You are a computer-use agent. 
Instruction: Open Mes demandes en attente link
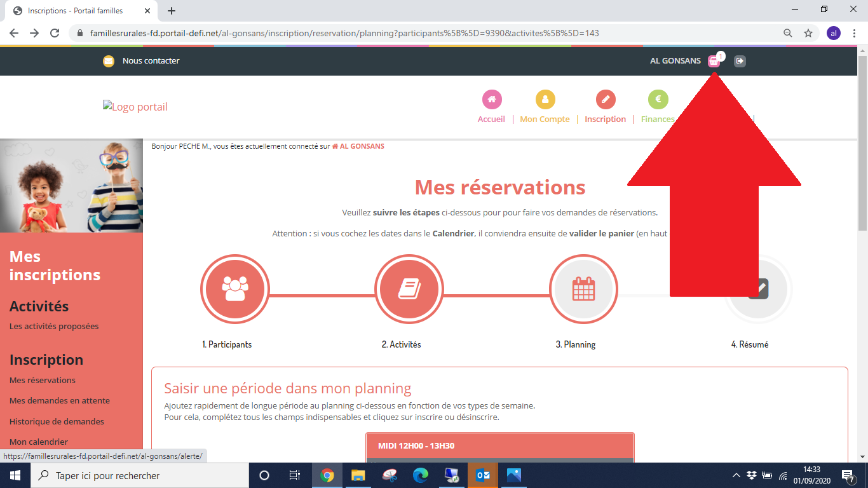point(60,400)
